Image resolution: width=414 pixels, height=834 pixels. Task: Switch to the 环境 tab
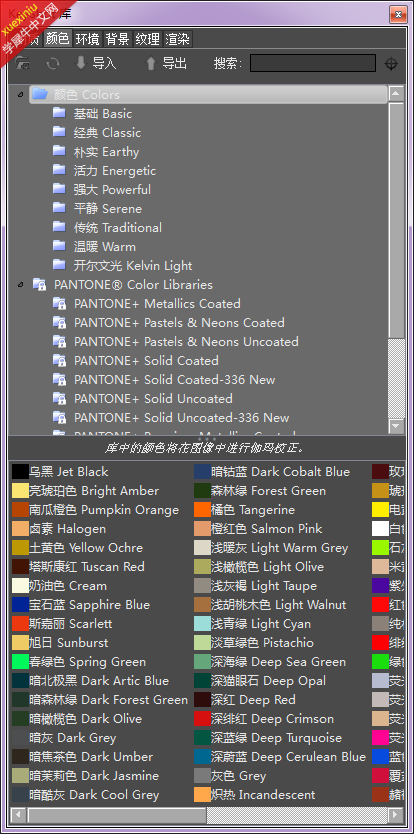[x=87, y=39]
